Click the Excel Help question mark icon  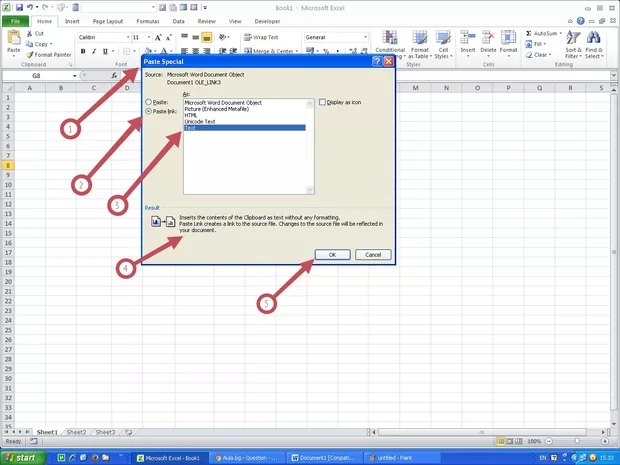pos(580,21)
